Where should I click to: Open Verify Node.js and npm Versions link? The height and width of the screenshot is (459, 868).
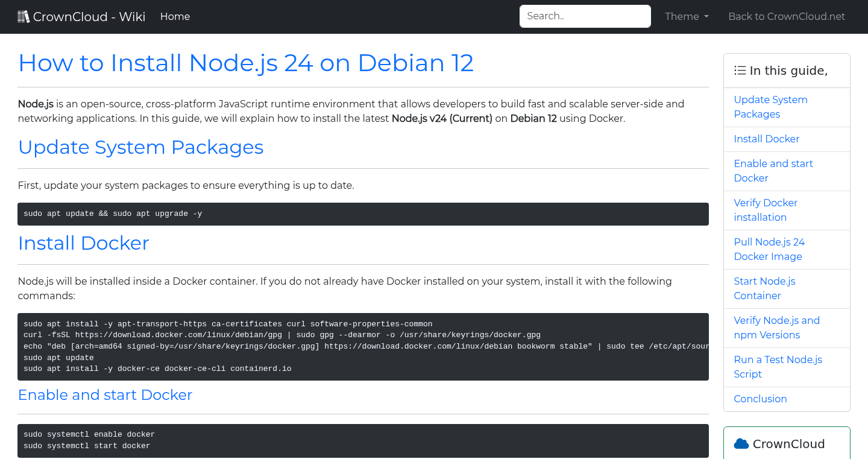point(776,328)
